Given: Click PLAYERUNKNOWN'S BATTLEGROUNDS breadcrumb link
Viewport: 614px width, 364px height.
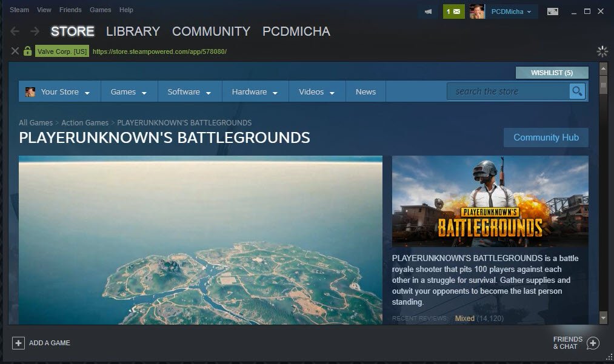Looking at the screenshot, I should coord(184,122).
